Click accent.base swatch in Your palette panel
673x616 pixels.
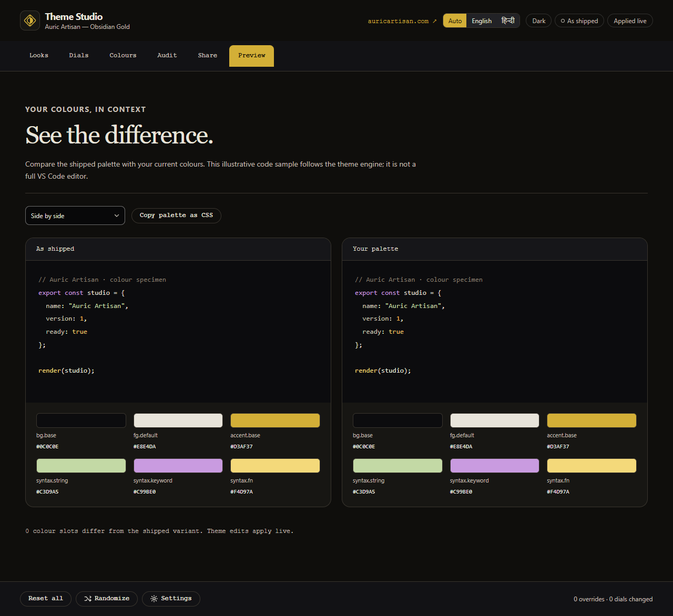point(592,420)
